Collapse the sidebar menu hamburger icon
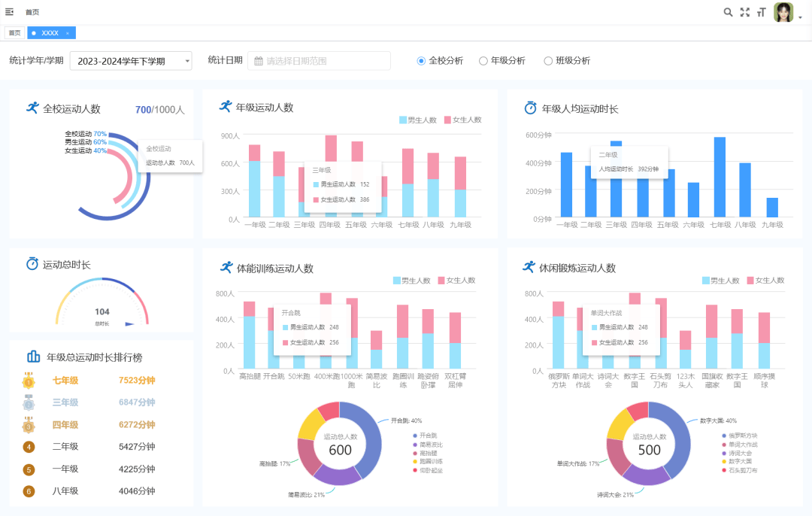This screenshot has height=516, width=812. (x=10, y=12)
